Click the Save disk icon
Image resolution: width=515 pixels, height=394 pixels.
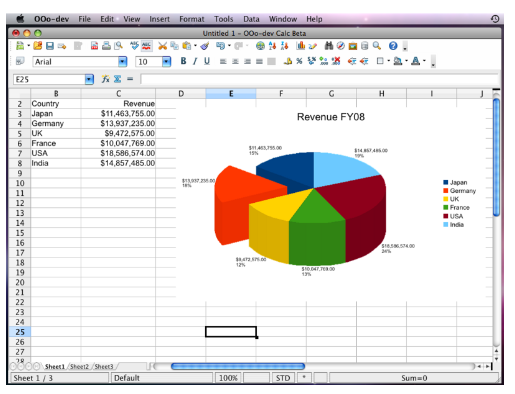pos(50,46)
